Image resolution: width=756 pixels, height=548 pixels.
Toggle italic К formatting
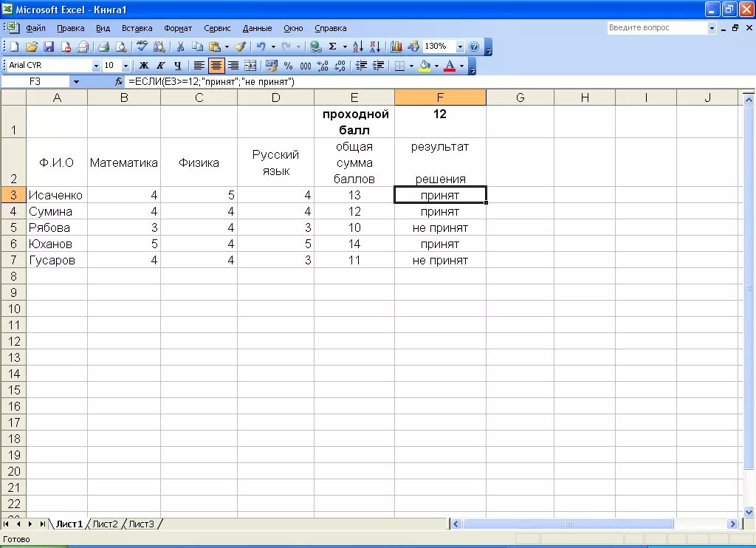click(x=160, y=66)
